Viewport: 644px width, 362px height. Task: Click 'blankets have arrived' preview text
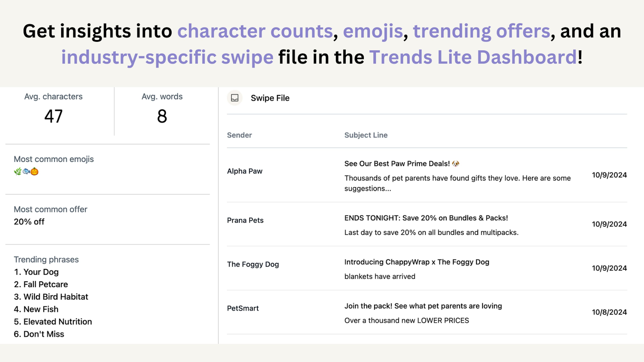tap(380, 276)
